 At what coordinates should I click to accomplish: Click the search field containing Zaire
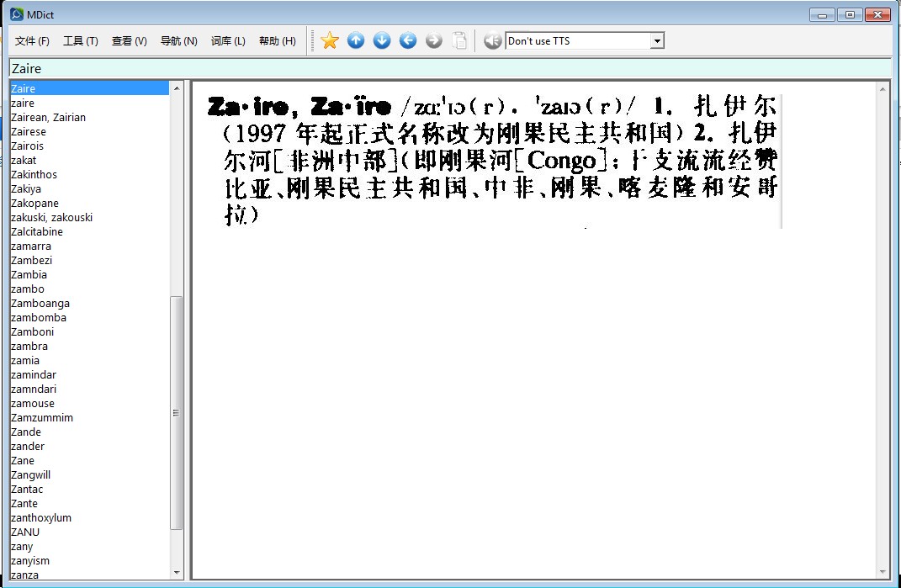point(450,69)
